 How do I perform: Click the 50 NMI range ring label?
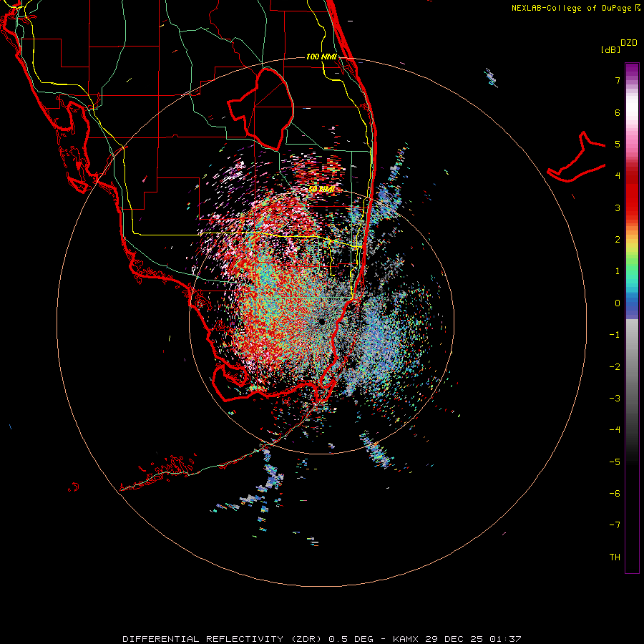click(x=321, y=189)
